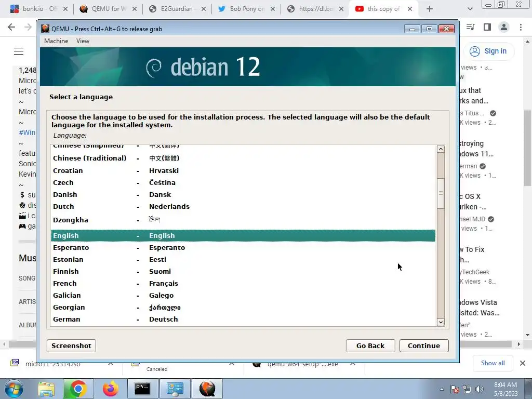
Task: Open the Machine menu in QEMU
Action: click(56, 41)
